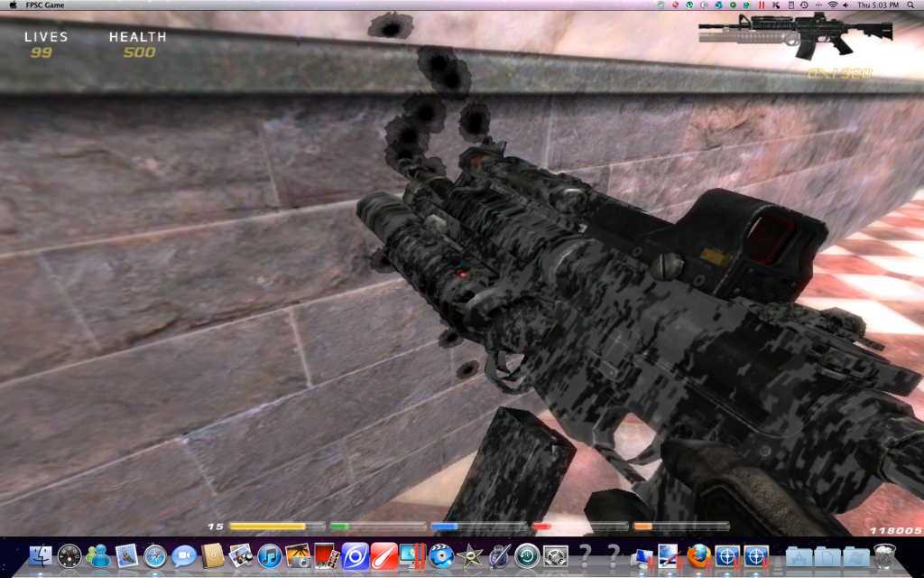
Task: Click the red pause bars menu bar icon
Action: [762, 5]
